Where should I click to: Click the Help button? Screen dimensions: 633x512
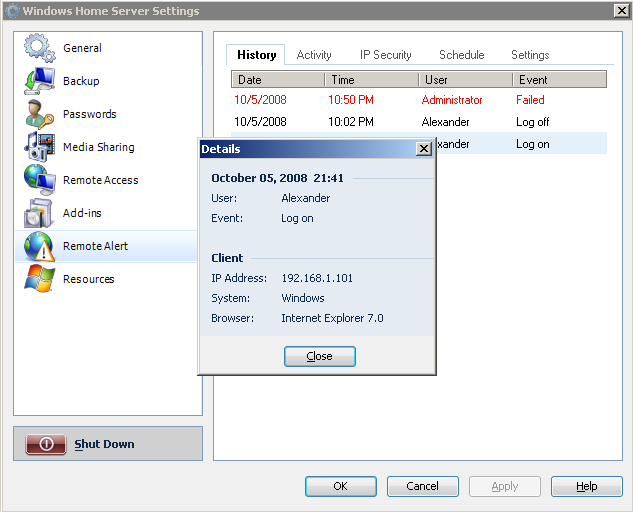coord(586,486)
